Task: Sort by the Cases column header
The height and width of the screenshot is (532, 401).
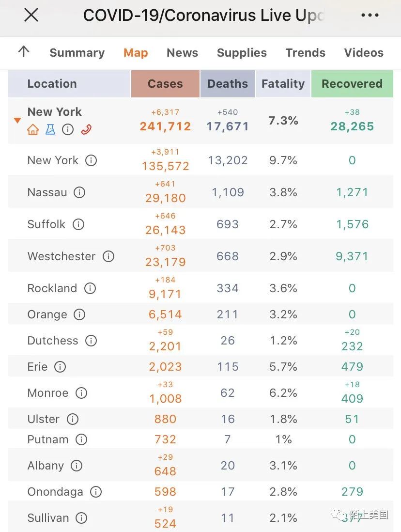Action: [x=165, y=84]
